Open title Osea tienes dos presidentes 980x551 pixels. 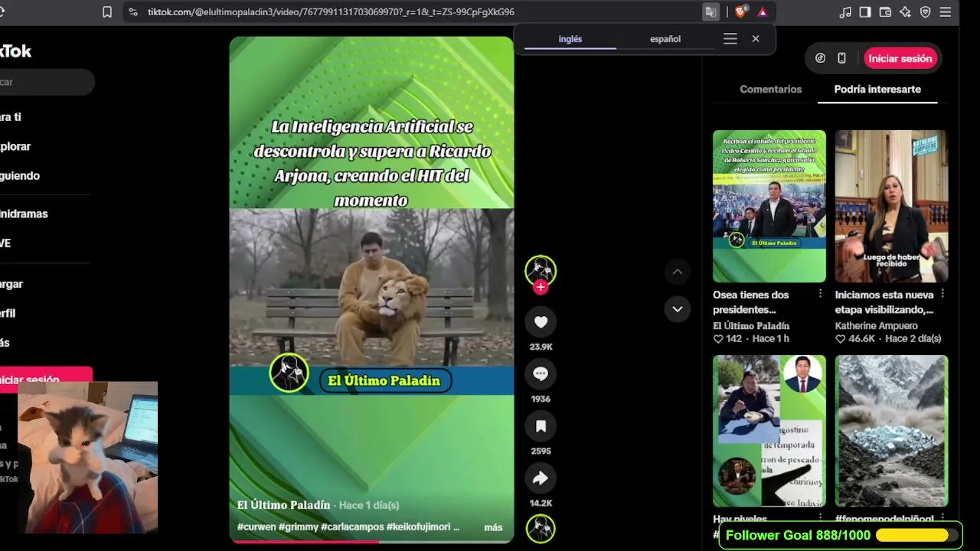(x=751, y=302)
